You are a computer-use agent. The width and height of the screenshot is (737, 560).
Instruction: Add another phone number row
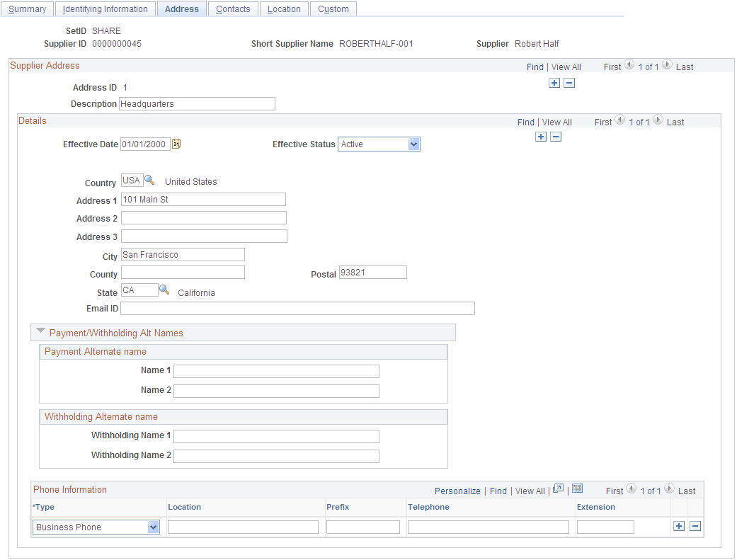pyautogui.click(x=679, y=526)
